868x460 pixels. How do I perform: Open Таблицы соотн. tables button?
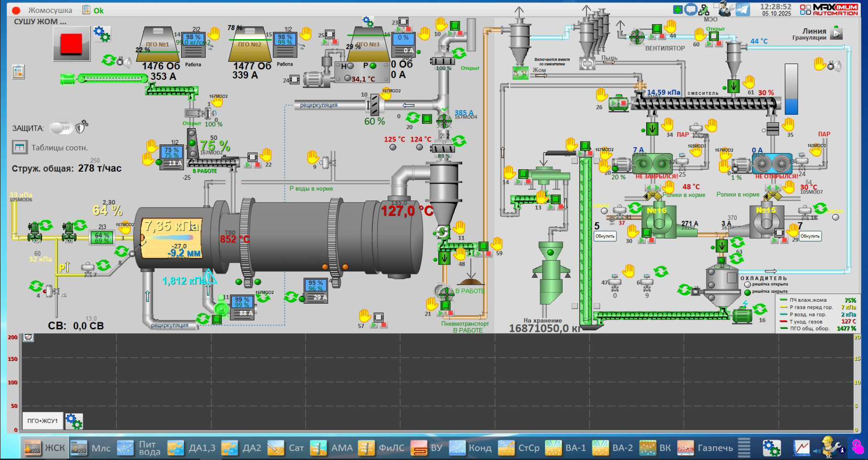click(x=20, y=147)
